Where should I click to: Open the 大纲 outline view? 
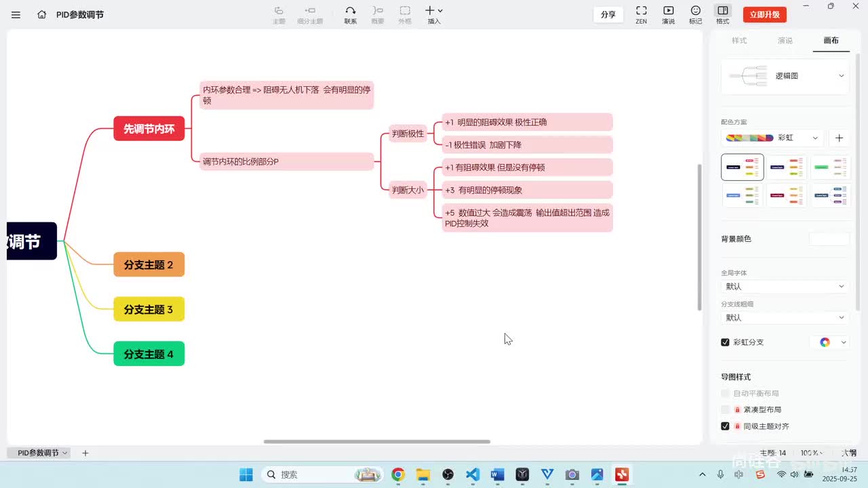pyautogui.click(x=848, y=453)
